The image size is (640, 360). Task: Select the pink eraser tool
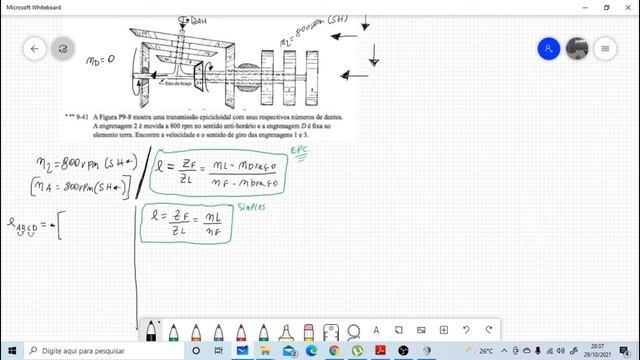pyautogui.click(x=309, y=333)
